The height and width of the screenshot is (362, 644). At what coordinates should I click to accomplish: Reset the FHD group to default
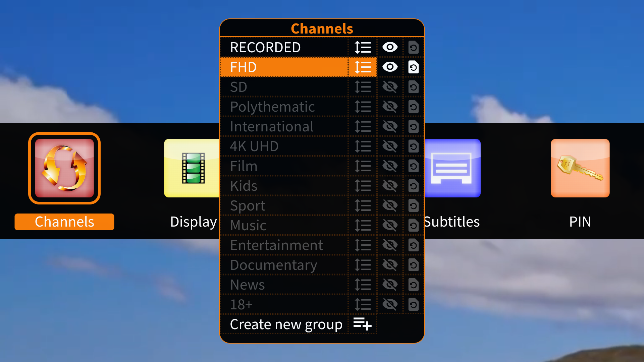(414, 67)
